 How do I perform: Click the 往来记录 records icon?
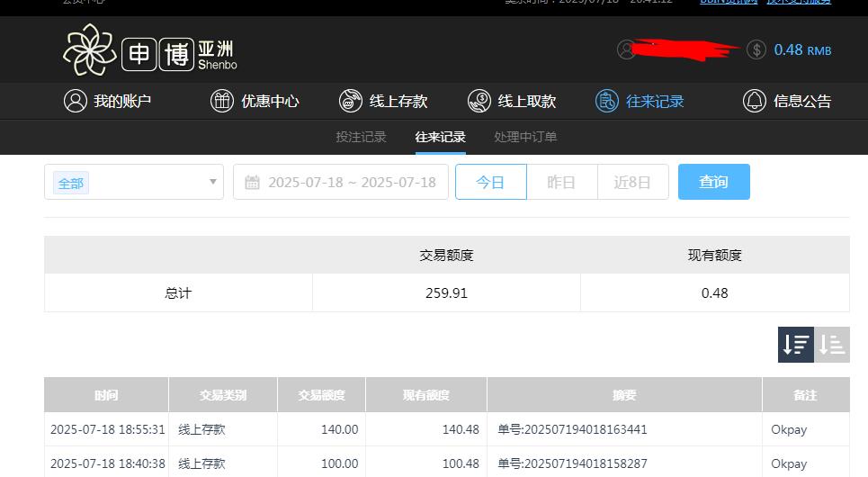click(x=607, y=102)
